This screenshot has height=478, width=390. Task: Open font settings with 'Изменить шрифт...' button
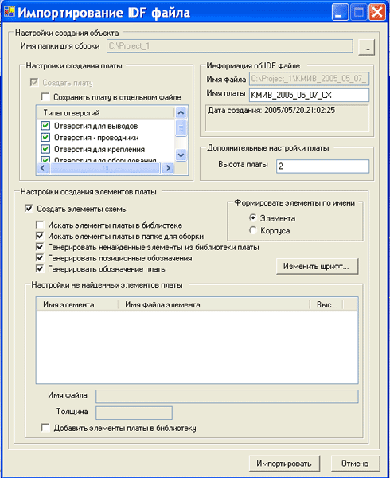point(317,266)
